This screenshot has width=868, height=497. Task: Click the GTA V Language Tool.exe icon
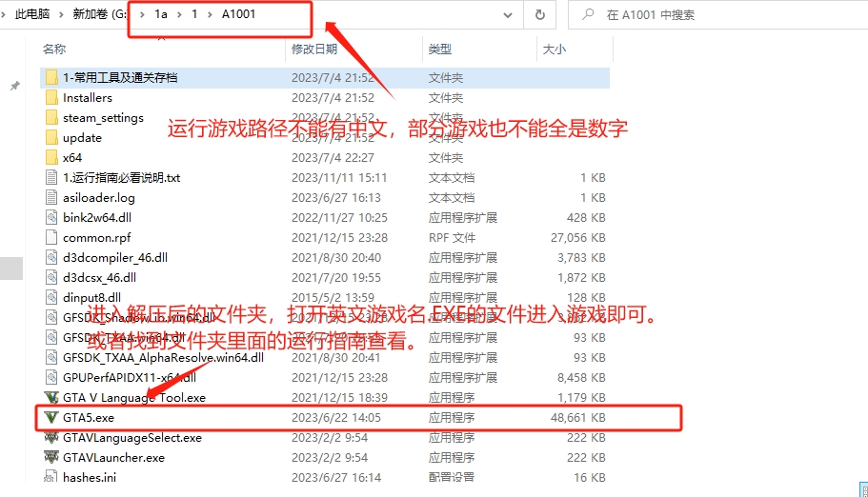tap(51, 397)
